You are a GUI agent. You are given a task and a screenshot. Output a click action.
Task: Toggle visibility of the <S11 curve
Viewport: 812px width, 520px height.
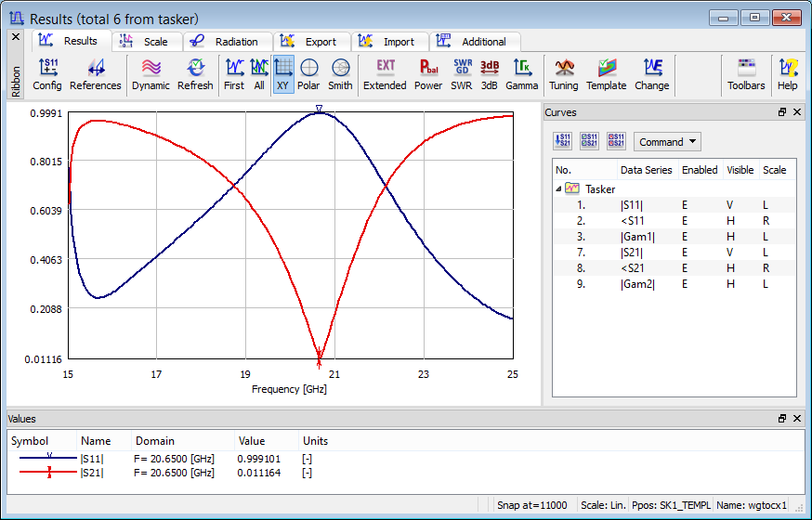coord(729,221)
